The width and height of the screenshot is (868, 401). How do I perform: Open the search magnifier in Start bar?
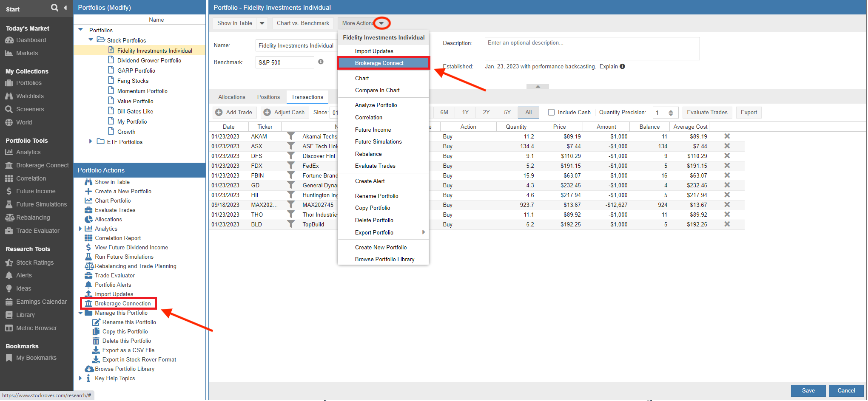click(x=54, y=8)
